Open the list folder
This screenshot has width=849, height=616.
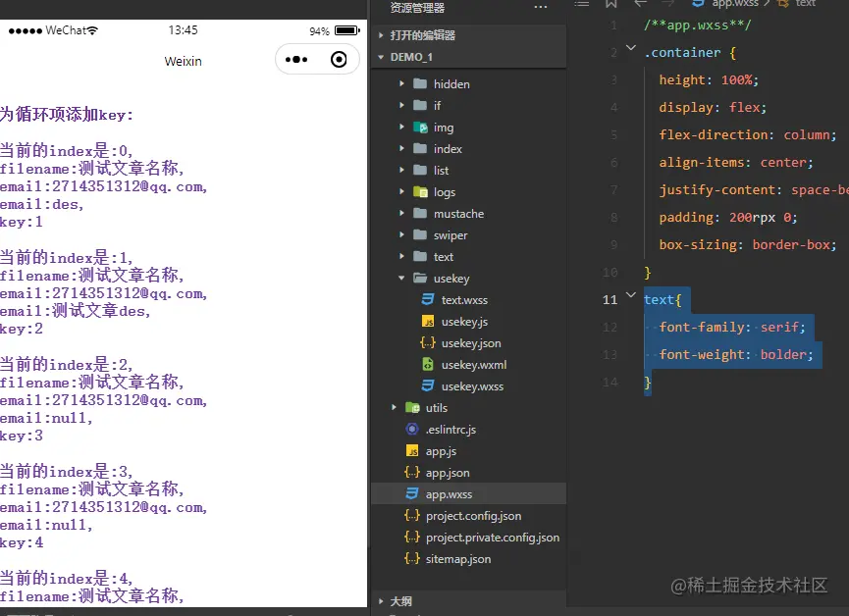[441, 171]
